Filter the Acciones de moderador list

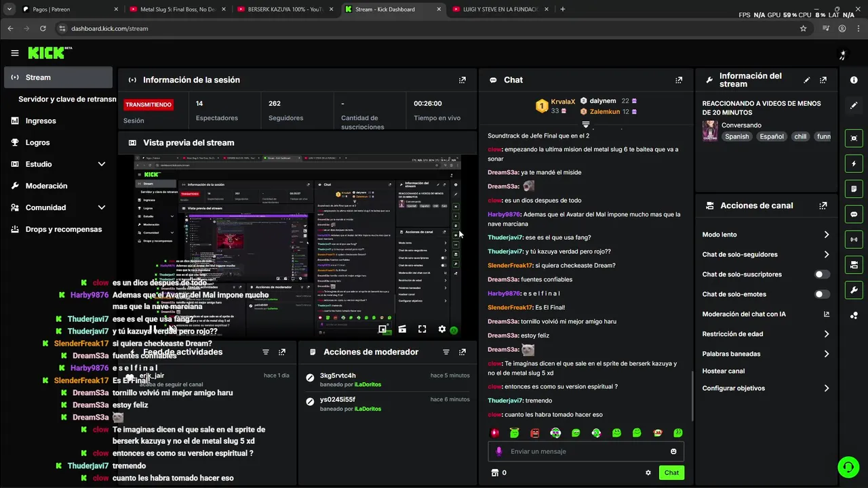pyautogui.click(x=446, y=352)
